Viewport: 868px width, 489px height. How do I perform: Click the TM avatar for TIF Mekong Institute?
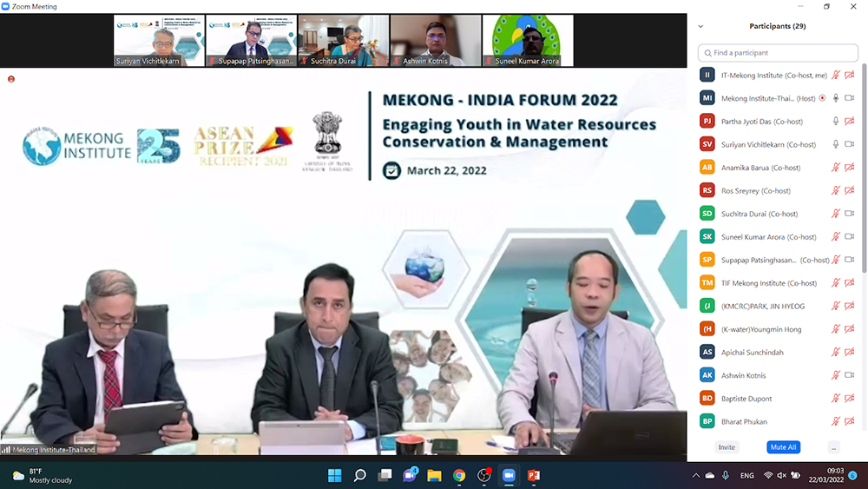click(x=707, y=282)
